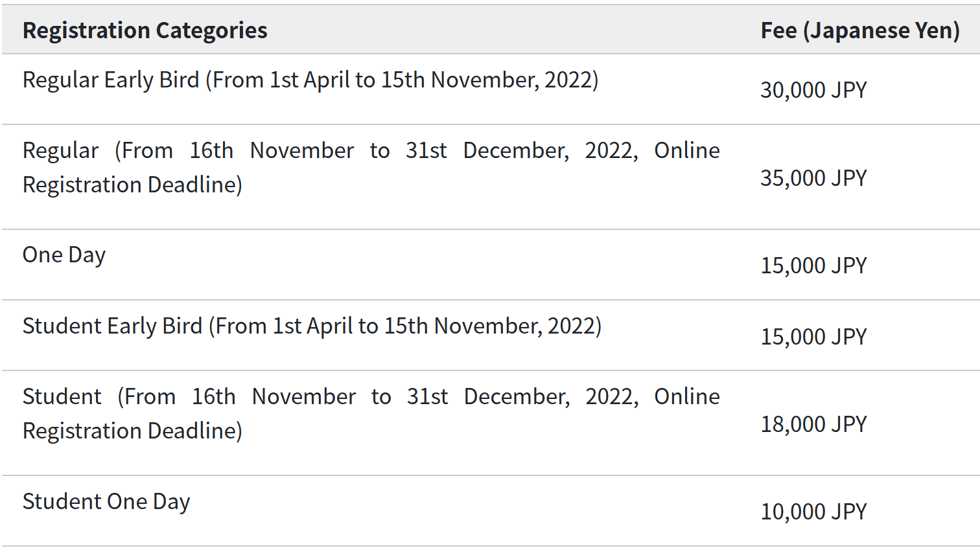
Task: Click the 30,000 JPY fee
Action: pos(813,90)
